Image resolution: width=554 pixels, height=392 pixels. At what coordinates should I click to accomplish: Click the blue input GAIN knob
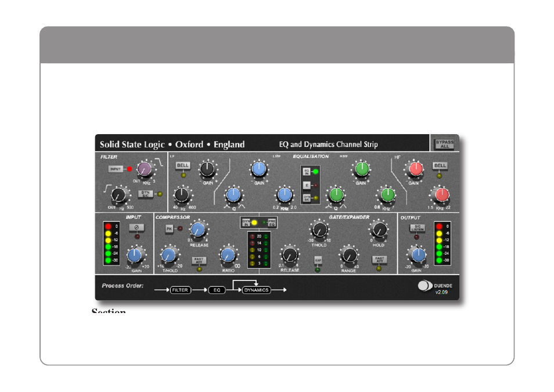tap(135, 255)
